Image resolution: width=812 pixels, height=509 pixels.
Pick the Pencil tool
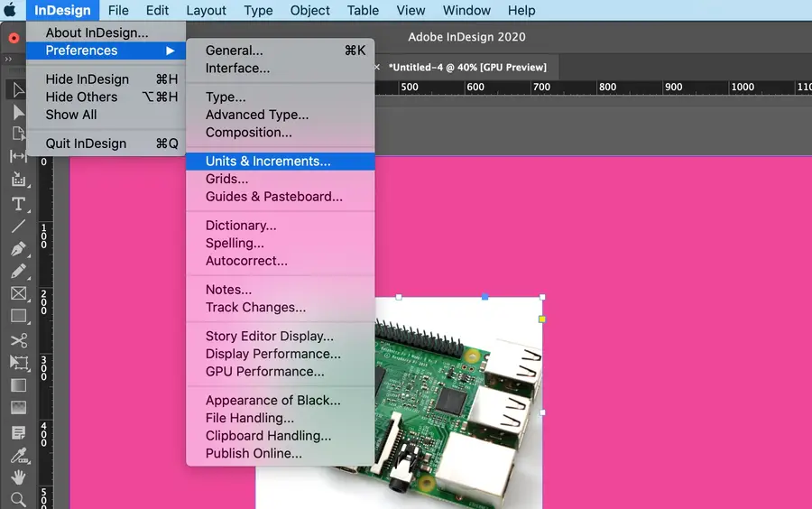18,272
